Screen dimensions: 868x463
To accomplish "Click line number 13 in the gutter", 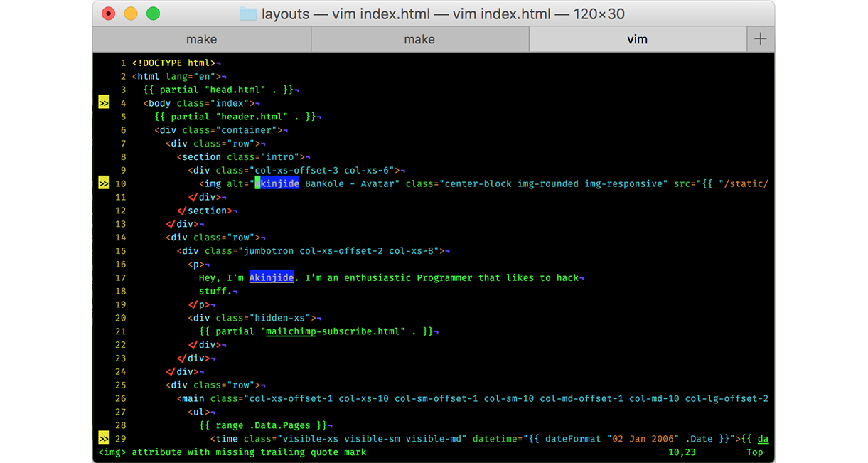I will [x=120, y=224].
